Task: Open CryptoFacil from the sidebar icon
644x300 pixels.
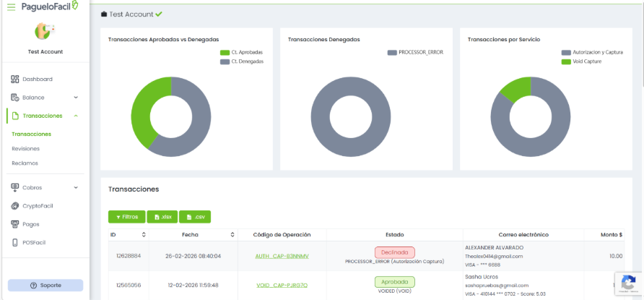Action: pyautogui.click(x=15, y=205)
